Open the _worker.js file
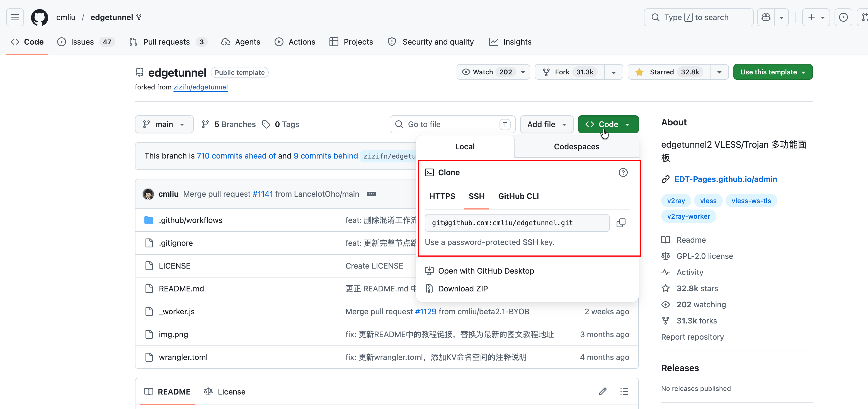868x409 pixels. [x=176, y=312]
